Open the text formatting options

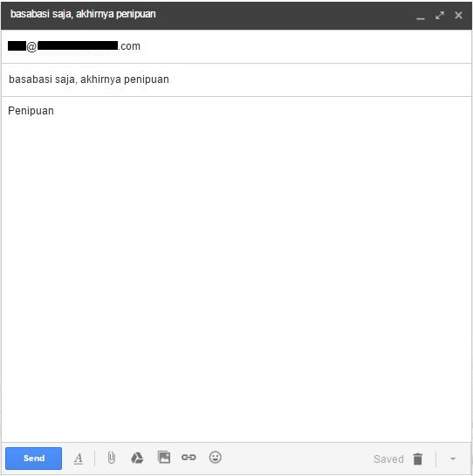pyautogui.click(x=79, y=458)
